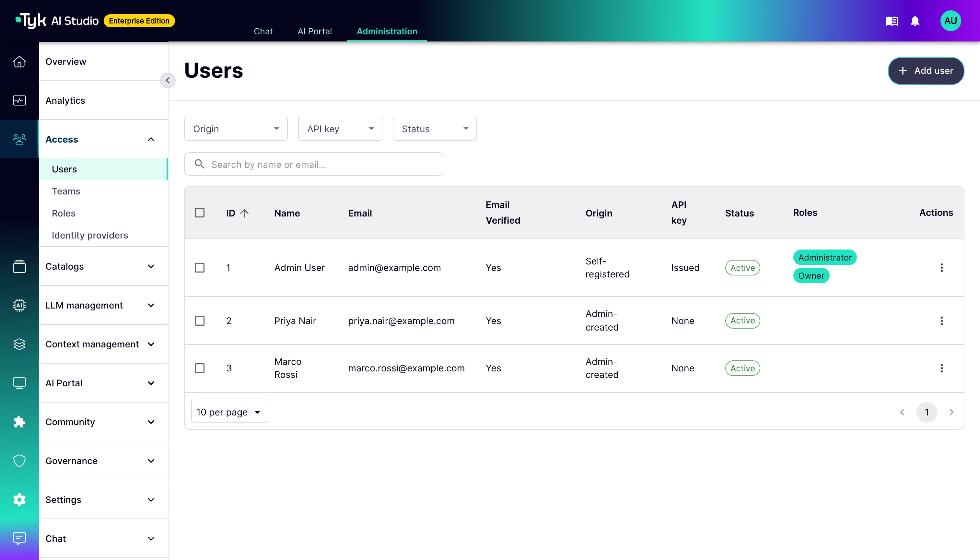Open the Chat speech bubble sidebar icon
This screenshot has width=980, height=560.
click(19, 539)
